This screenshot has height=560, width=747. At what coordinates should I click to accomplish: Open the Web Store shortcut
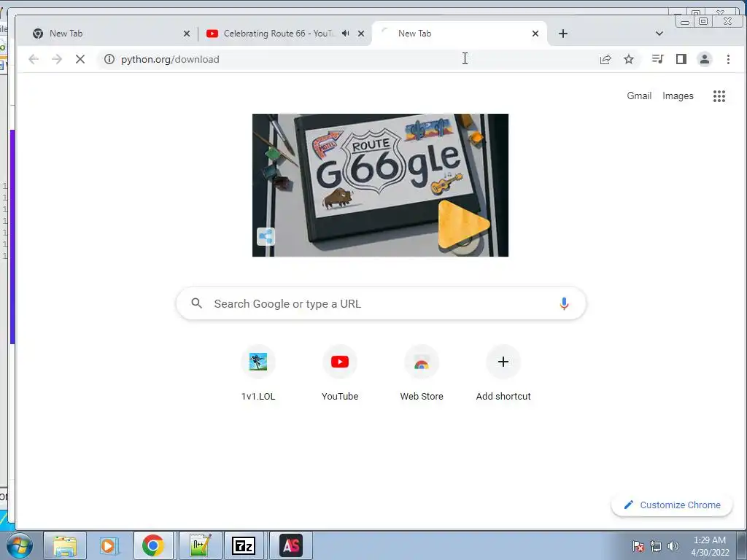point(422,374)
